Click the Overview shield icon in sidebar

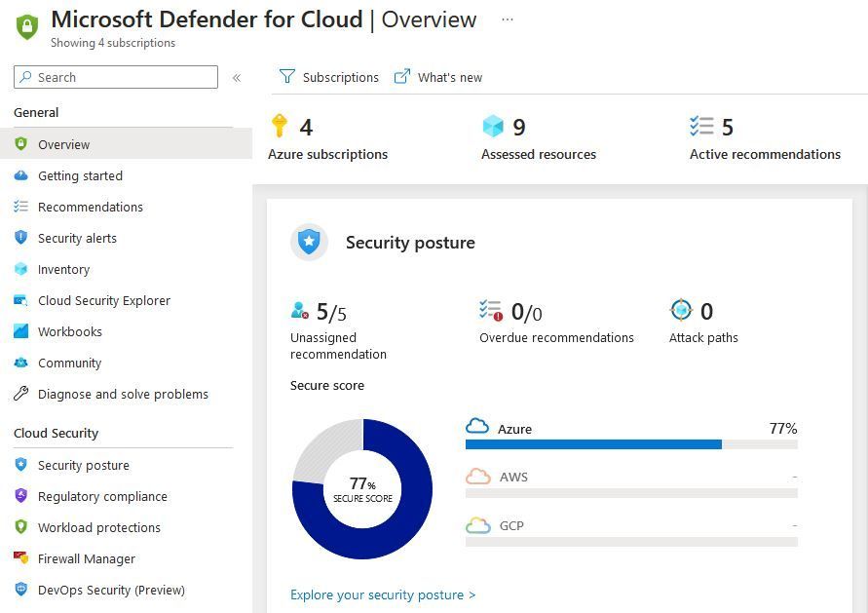click(x=21, y=144)
